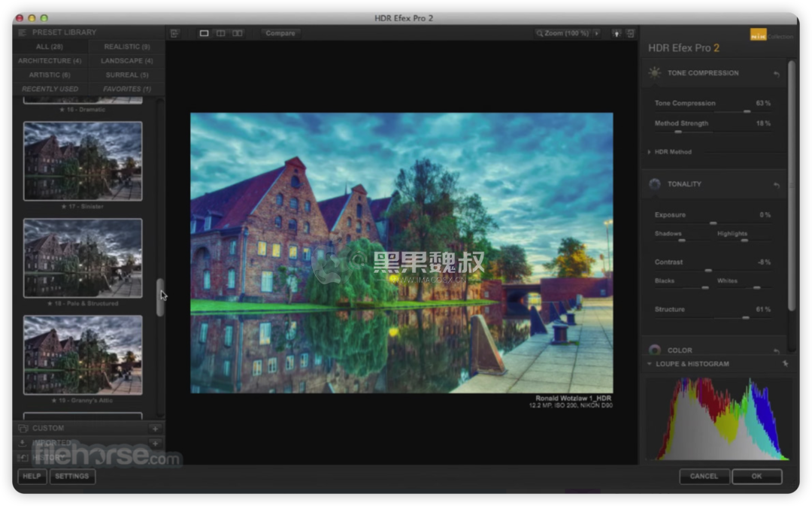Choose side-by-side preview view icon
This screenshot has width=812, height=506.
tap(238, 33)
